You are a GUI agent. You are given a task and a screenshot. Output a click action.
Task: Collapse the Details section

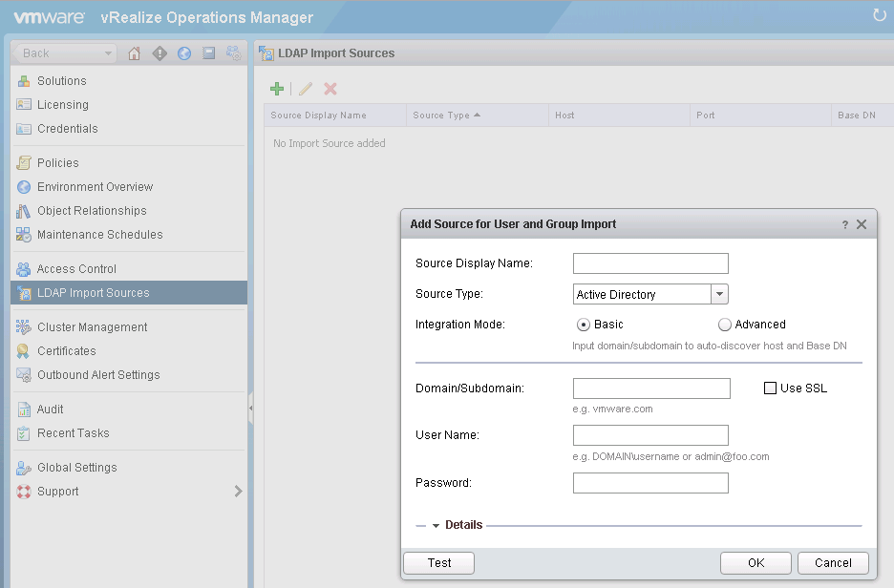(x=436, y=525)
